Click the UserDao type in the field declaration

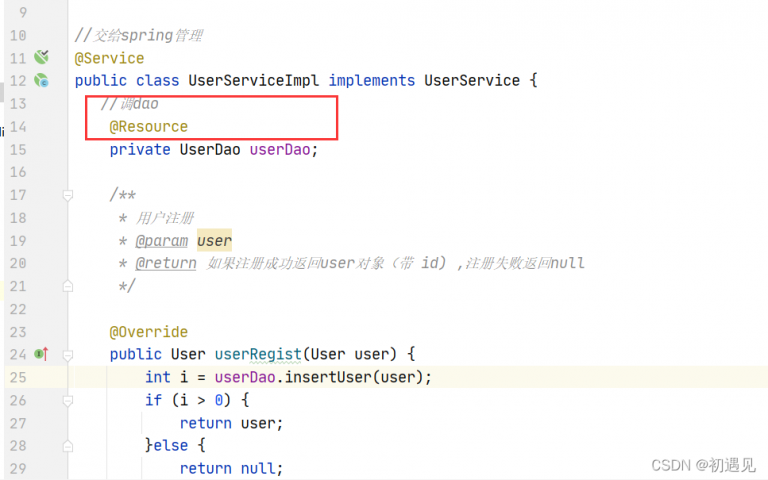pos(211,150)
